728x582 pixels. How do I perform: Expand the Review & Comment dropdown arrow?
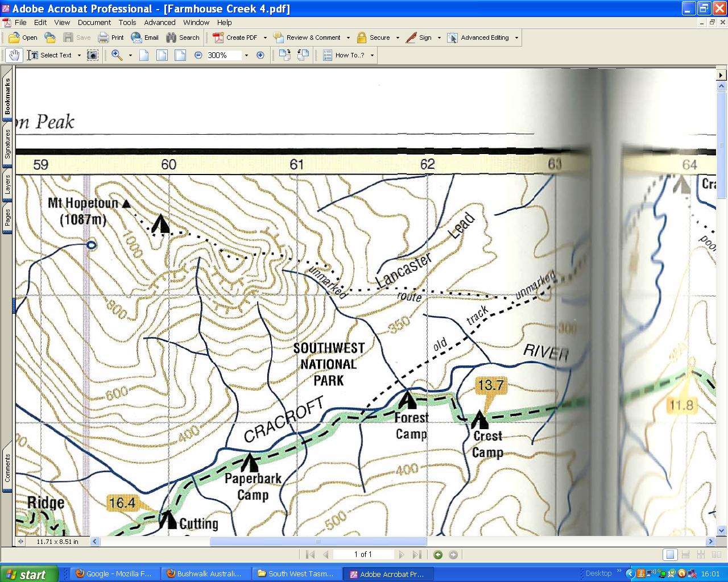[348, 38]
